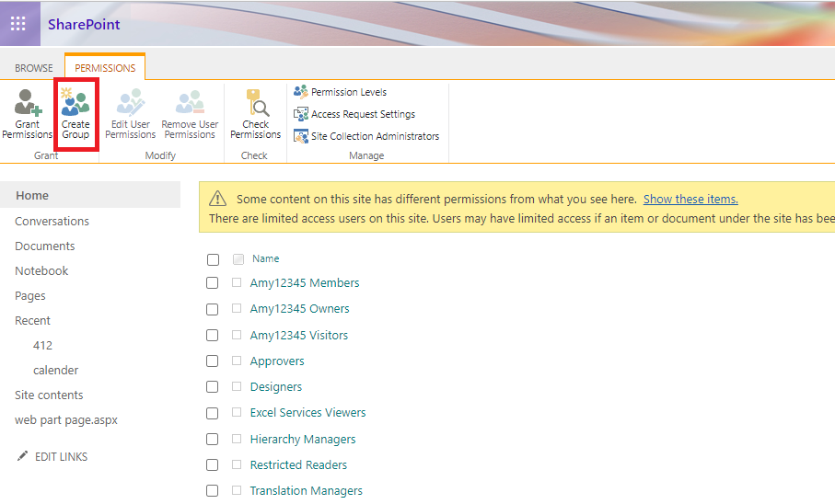Viewport: 835px width, 504px height.
Task: Open Conversations in the left navigation
Action: point(52,221)
